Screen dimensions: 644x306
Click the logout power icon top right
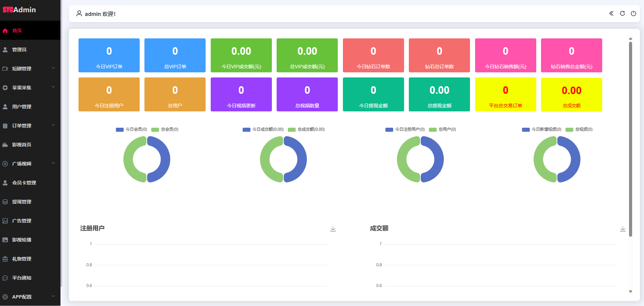tap(633, 14)
